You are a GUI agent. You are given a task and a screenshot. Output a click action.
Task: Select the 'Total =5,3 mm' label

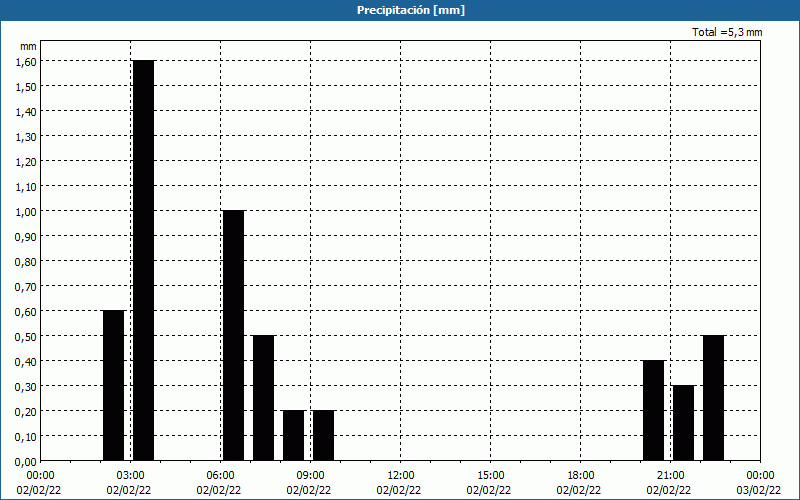727,32
